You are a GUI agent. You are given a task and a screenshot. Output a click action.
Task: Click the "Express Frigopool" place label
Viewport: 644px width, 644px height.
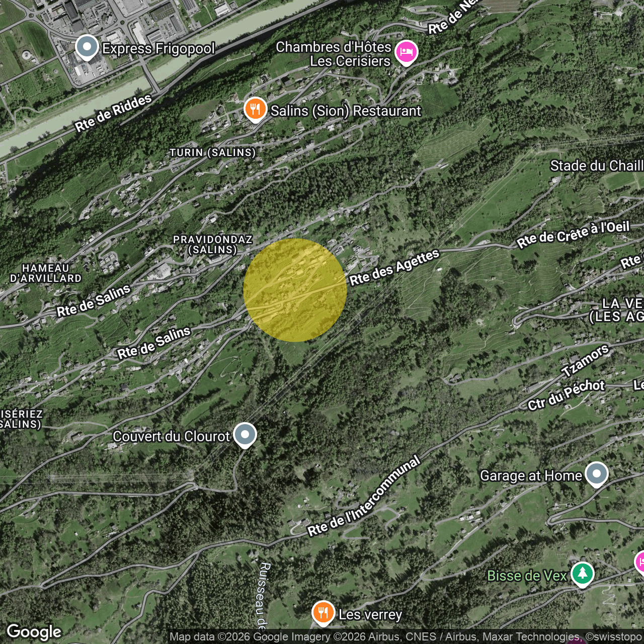pyautogui.click(x=158, y=48)
